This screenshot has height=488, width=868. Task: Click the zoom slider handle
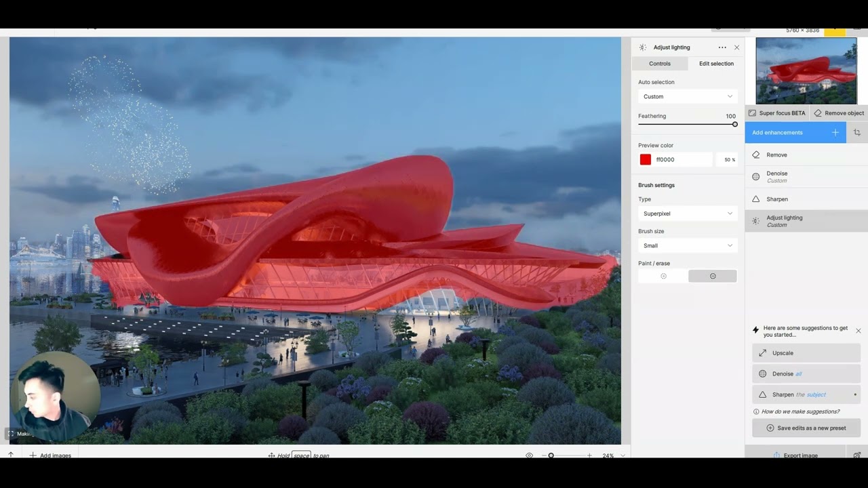(551, 455)
